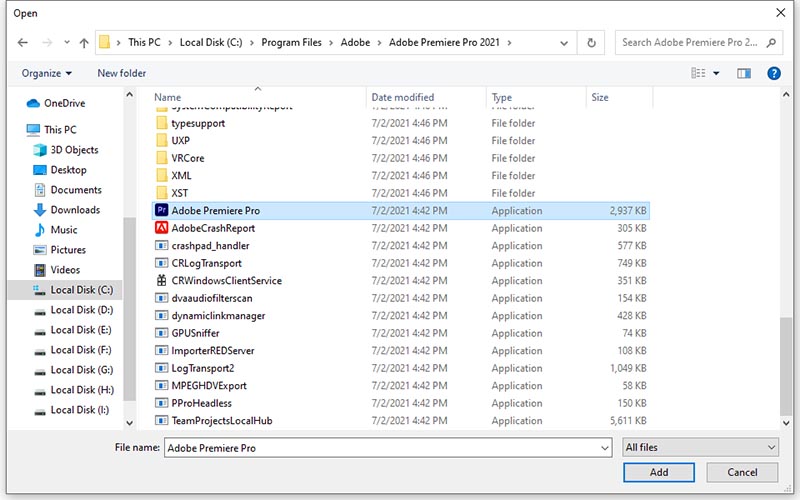Select CRWindowsClientService application icon
Screen dimensions: 800x500
click(162, 280)
